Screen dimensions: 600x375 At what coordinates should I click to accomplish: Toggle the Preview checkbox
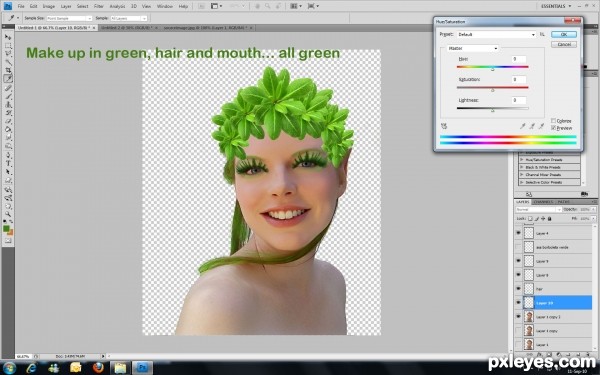click(x=553, y=128)
